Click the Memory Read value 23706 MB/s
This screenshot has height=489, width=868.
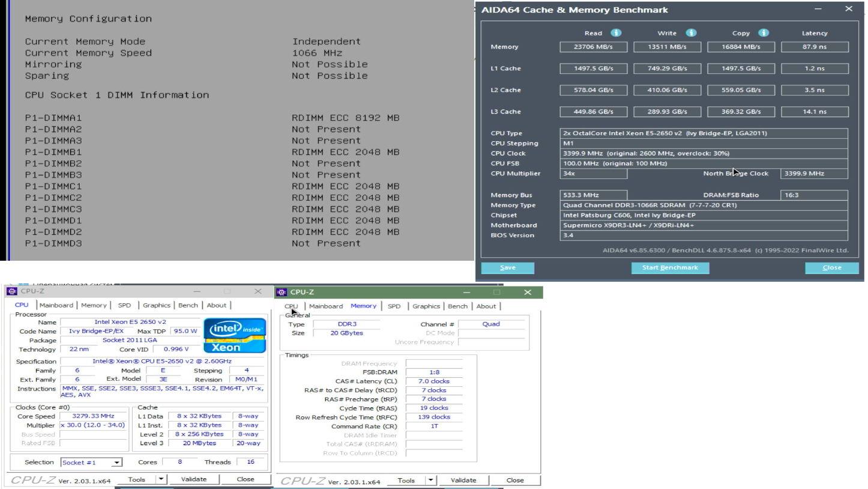(x=594, y=47)
